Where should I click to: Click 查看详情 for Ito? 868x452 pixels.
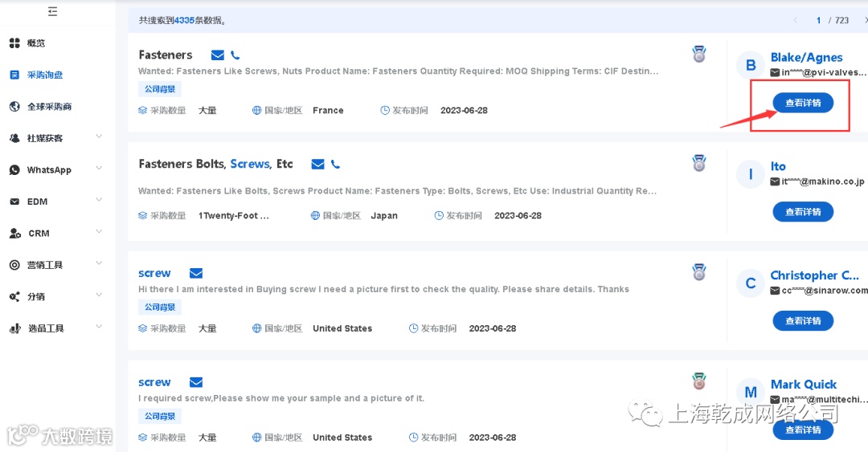[803, 212]
